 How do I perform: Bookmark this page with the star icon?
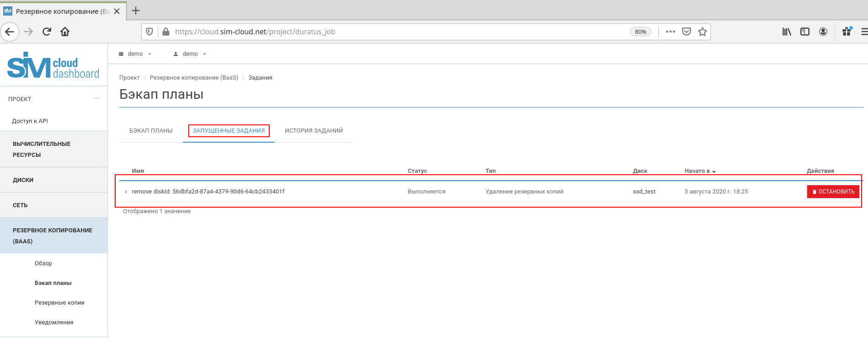[x=703, y=32]
